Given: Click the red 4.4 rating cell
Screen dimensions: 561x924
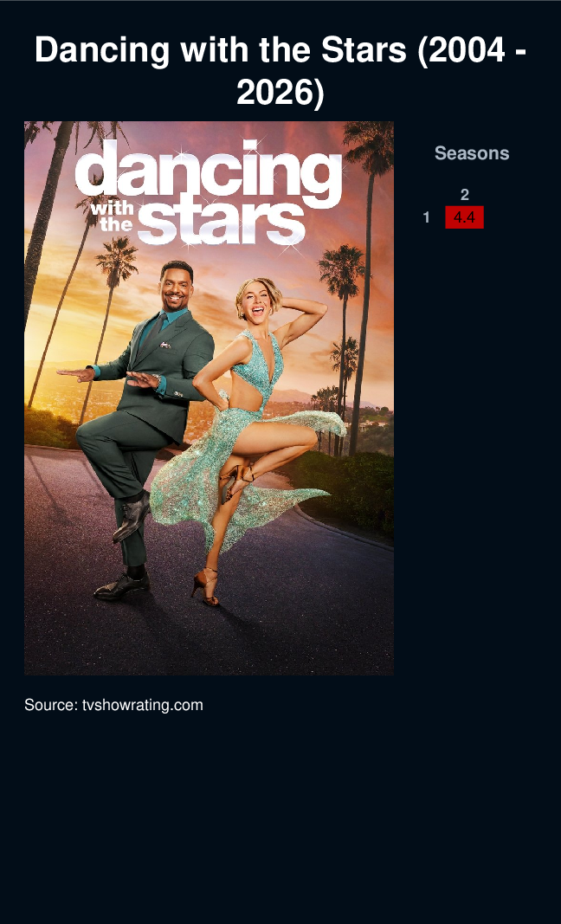Looking at the screenshot, I should (464, 217).
